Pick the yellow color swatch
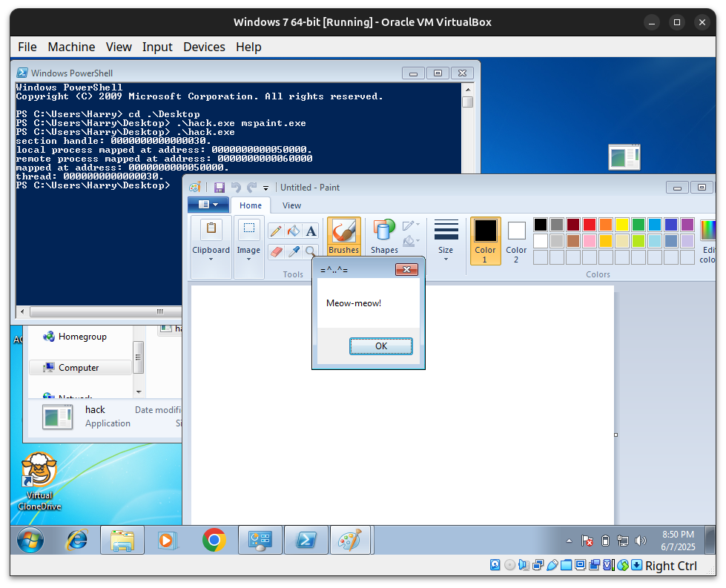This screenshot has height=588, width=726. click(622, 225)
